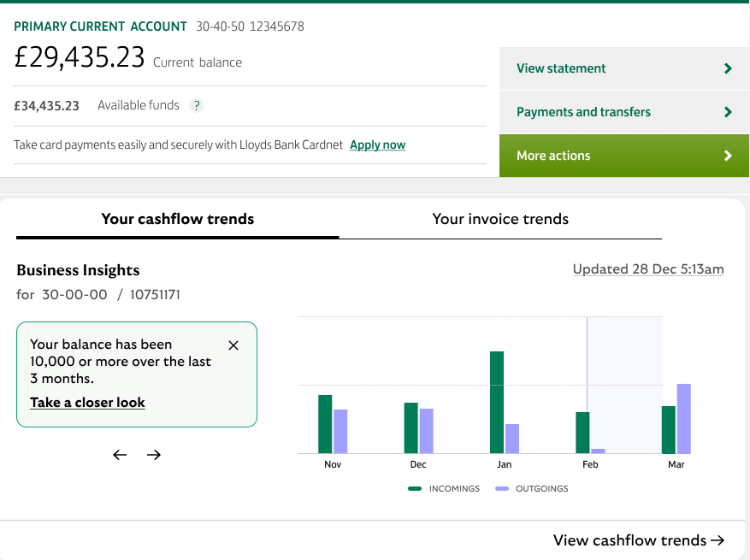The image size is (750, 560).
Task: Open View statement button
Action: pyautogui.click(x=561, y=68)
